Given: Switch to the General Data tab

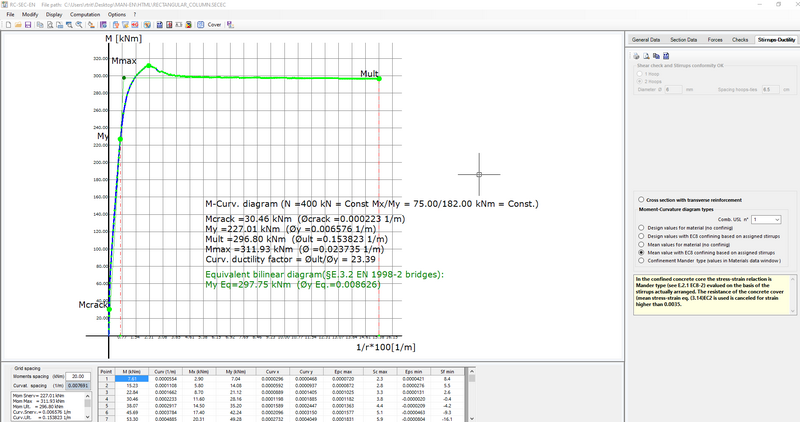Looking at the screenshot, I should 645,39.
